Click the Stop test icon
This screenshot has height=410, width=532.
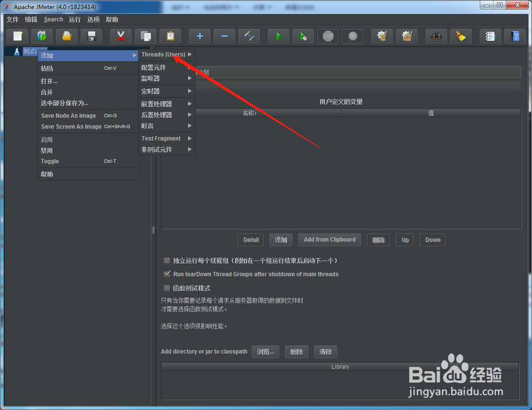click(328, 36)
